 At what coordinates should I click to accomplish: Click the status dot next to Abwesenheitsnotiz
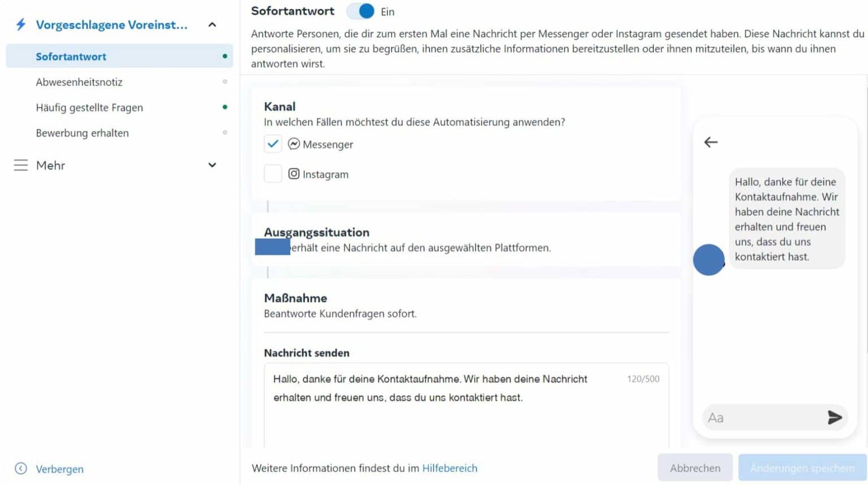[225, 81]
